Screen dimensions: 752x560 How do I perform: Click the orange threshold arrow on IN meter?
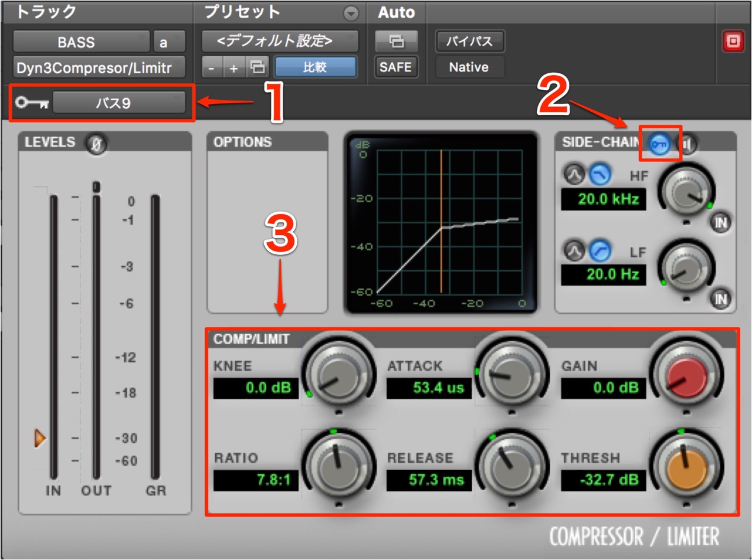pyautogui.click(x=40, y=439)
